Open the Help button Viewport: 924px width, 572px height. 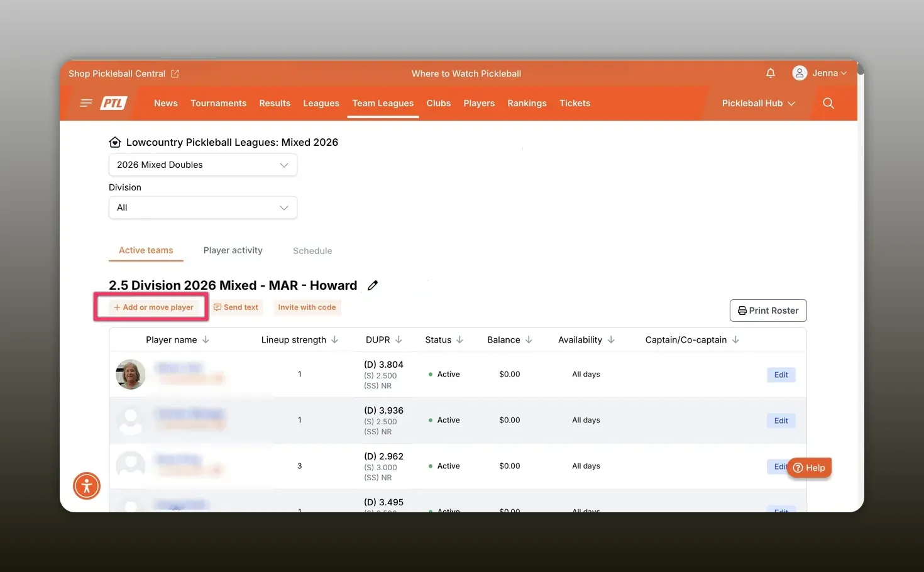(809, 468)
